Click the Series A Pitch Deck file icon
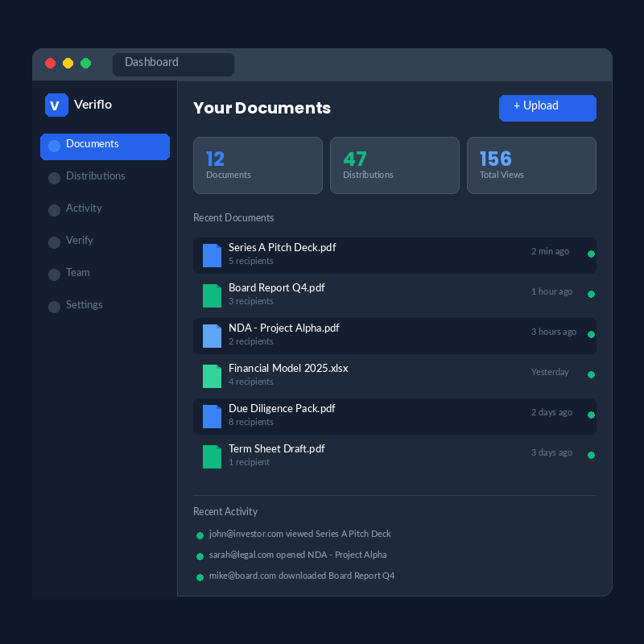This screenshot has width=644, height=644. 212,255
